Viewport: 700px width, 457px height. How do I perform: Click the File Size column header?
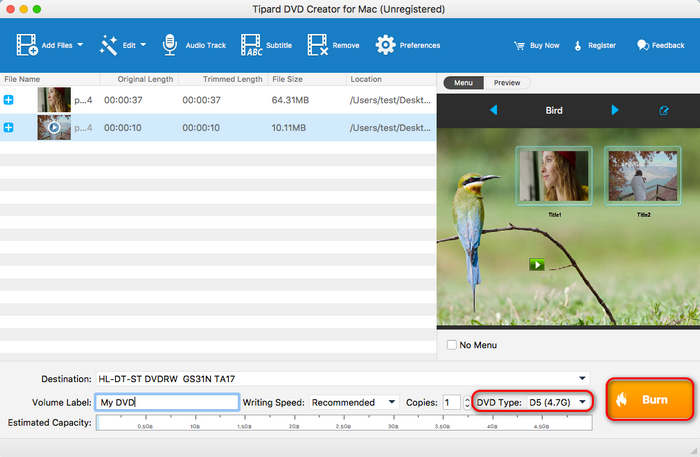(288, 79)
